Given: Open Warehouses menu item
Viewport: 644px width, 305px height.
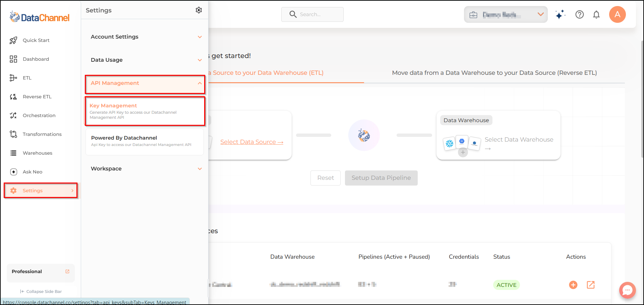Looking at the screenshot, I should pos(38,153).
